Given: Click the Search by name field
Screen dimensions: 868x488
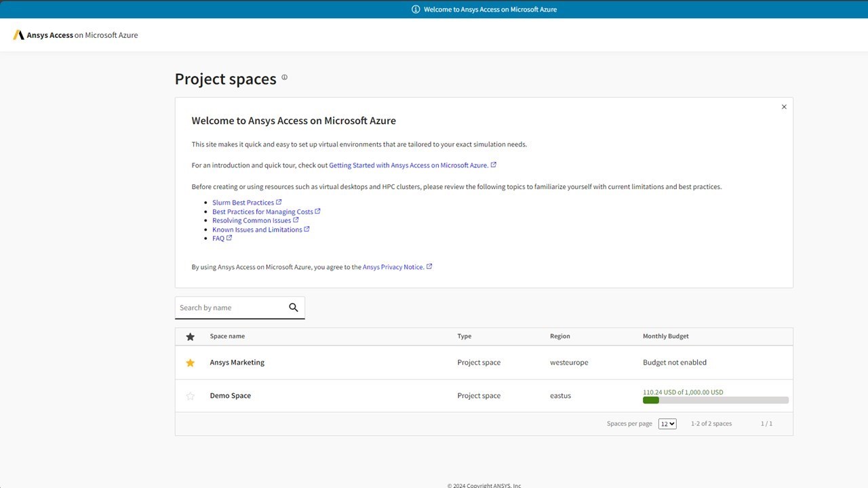Looking at the screenshot, I should pos(231,308).
